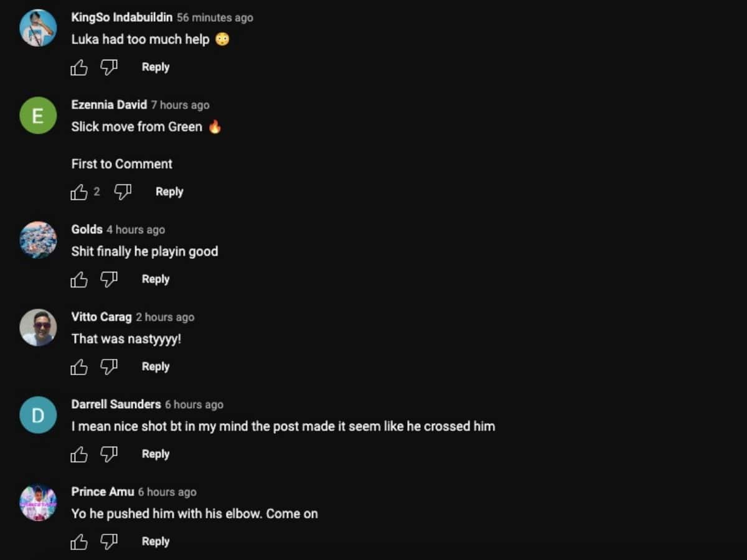Thumbs down the 'finally he playin good' comment

tap(109, 280)
